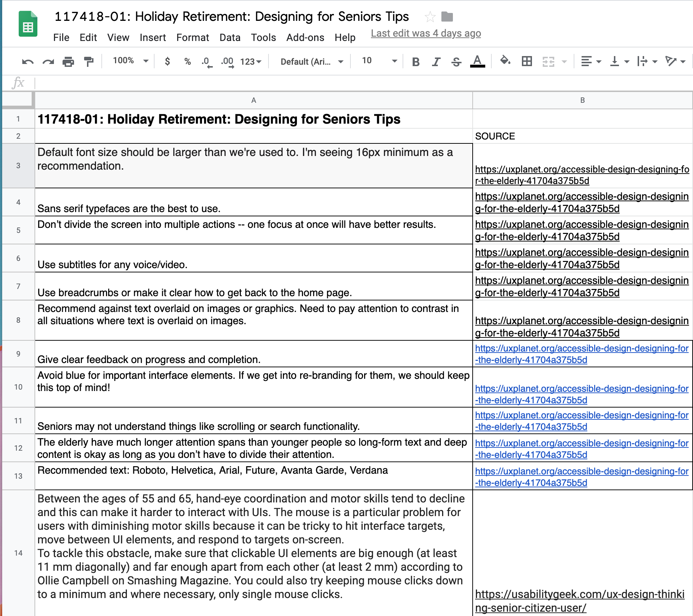Select the 'Recommended text: Roboto, Helvetica' cell
This screenshot has height=616, width=693.
254,476
